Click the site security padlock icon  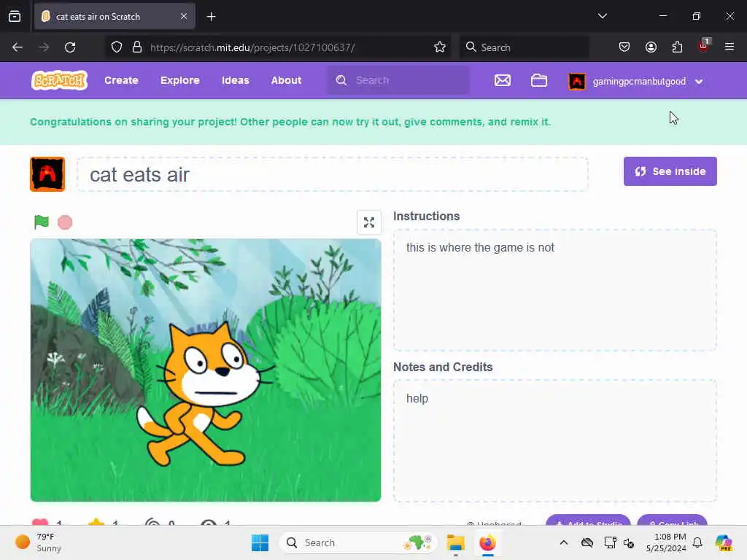[137, 47]
